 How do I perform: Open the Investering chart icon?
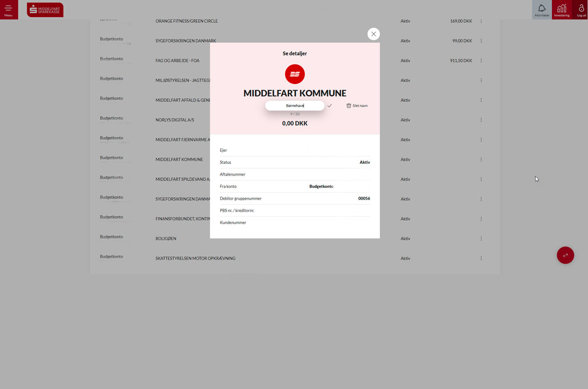[561, 9]
